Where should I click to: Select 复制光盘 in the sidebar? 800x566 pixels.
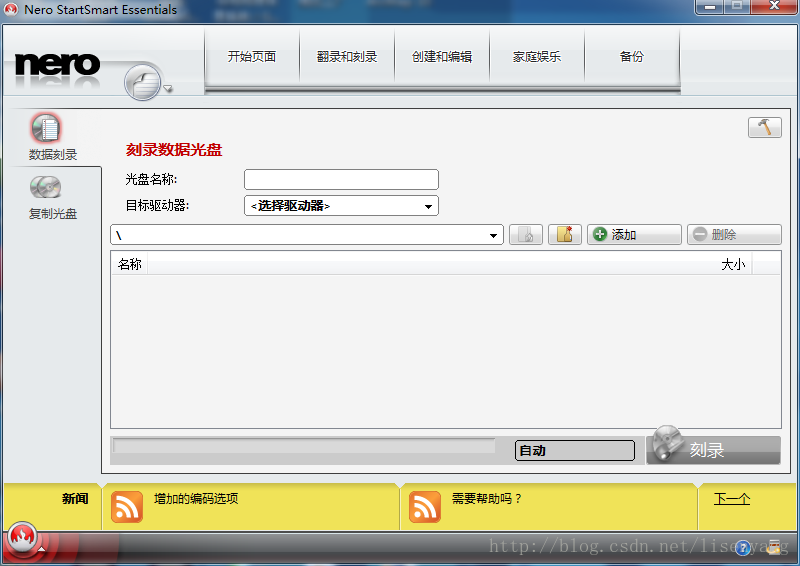click(x=52, y=198)
